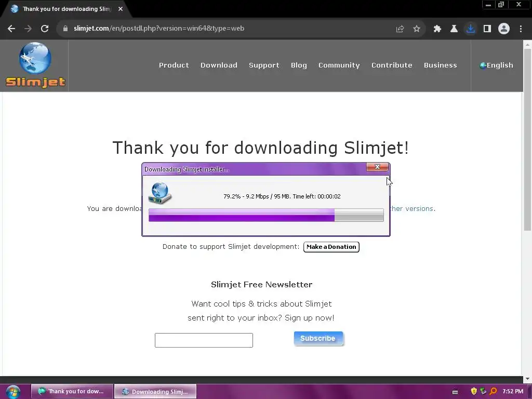Show the browser downloads list
Image resolution: width=532 pixels, height=399 pixels.
471,29
